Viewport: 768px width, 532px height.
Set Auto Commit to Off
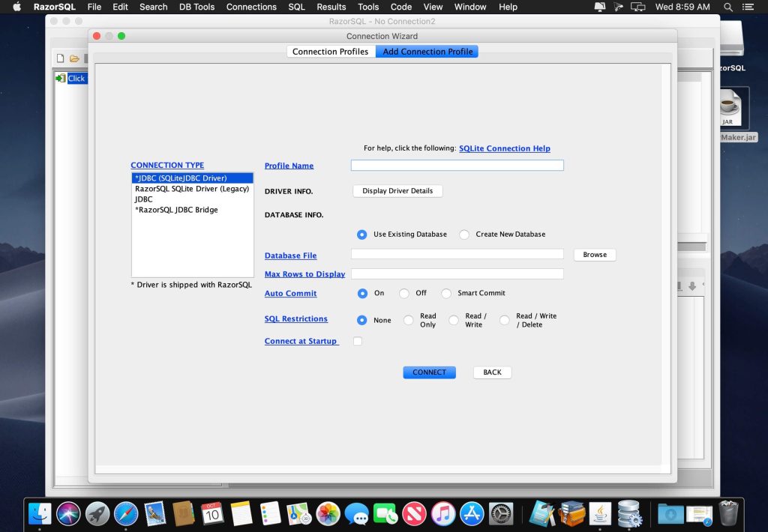[404, 294]
